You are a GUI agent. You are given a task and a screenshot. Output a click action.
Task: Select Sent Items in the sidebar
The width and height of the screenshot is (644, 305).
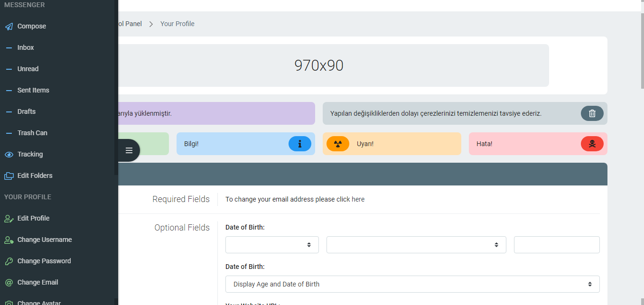pos(33,91)
